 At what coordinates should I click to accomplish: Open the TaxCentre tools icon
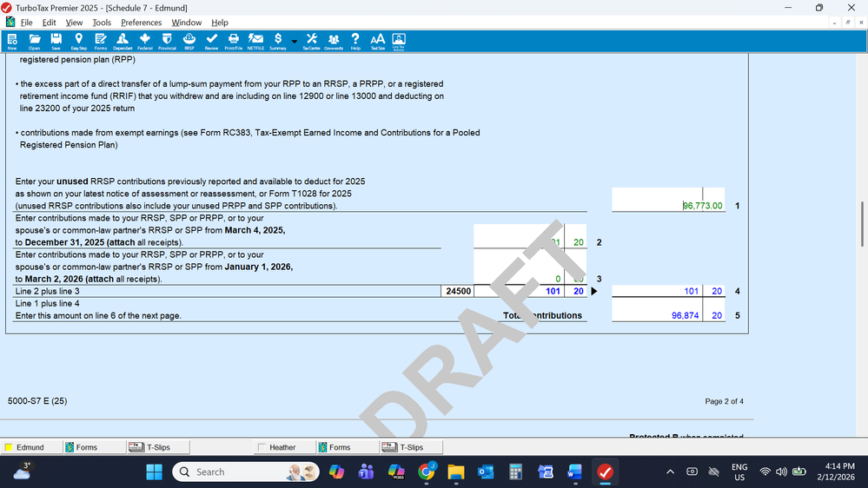(x=311, y=42)
